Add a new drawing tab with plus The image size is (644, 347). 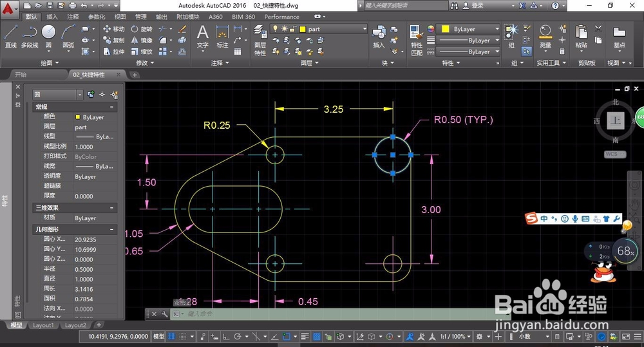point(135,75)
